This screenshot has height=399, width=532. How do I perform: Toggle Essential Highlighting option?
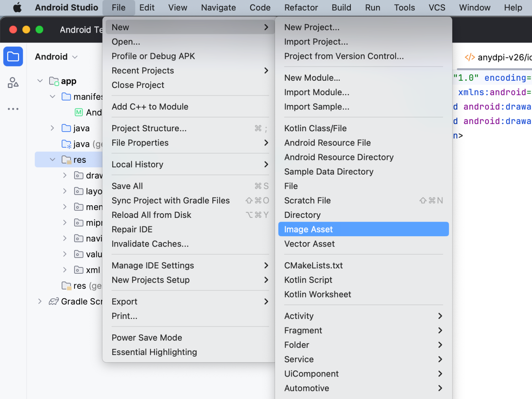(x=154, y=352)
